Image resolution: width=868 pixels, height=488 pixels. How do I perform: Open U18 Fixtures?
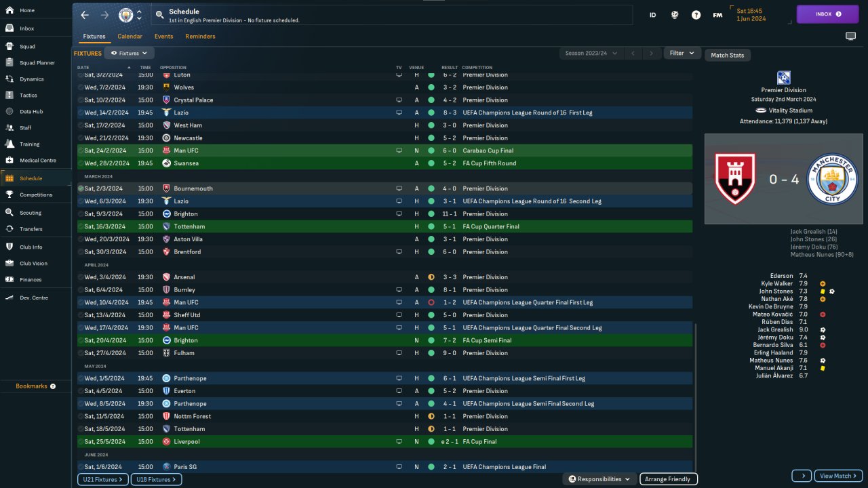(x=156, y=480)
